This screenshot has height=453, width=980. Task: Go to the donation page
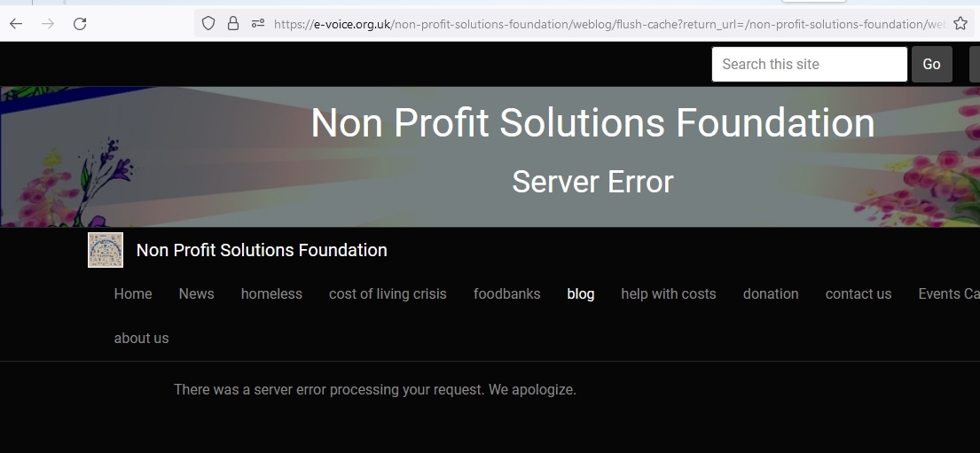point(771,293)
